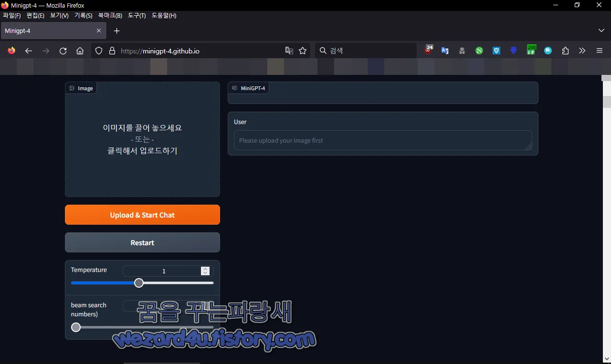Reload the current page

(63, 51)
